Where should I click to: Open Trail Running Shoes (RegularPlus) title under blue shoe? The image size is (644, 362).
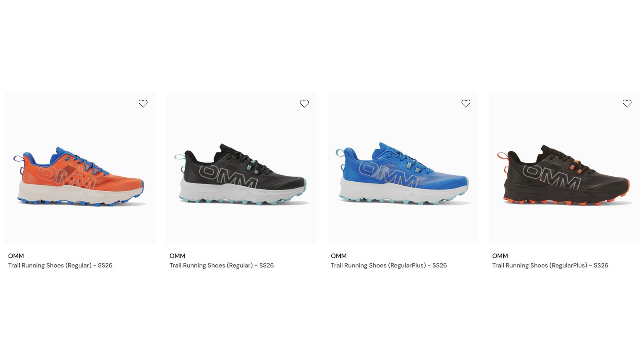pos(389,265)
